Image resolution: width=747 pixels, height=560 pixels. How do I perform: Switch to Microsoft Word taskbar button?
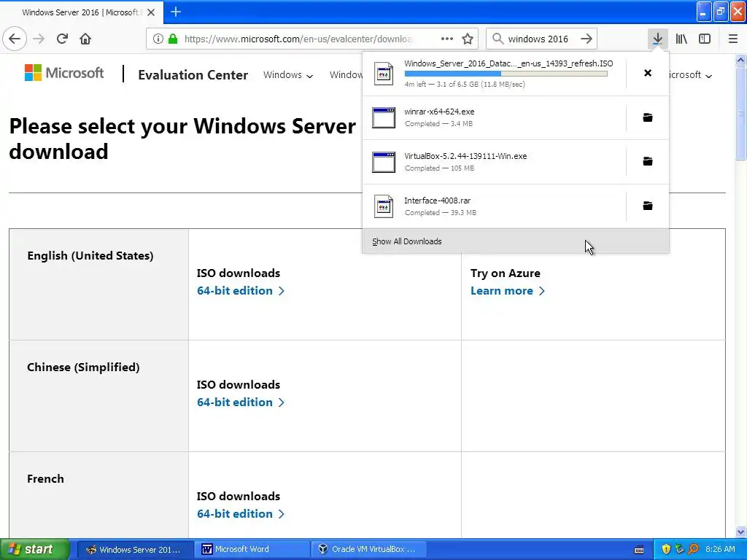click(252, 549)
